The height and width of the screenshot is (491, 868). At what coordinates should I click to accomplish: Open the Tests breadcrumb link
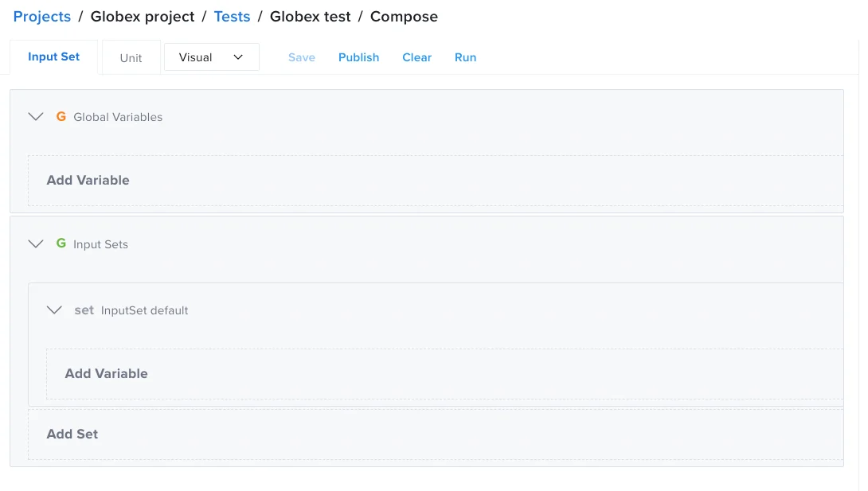pyautogui.click(x=232, y=16)
